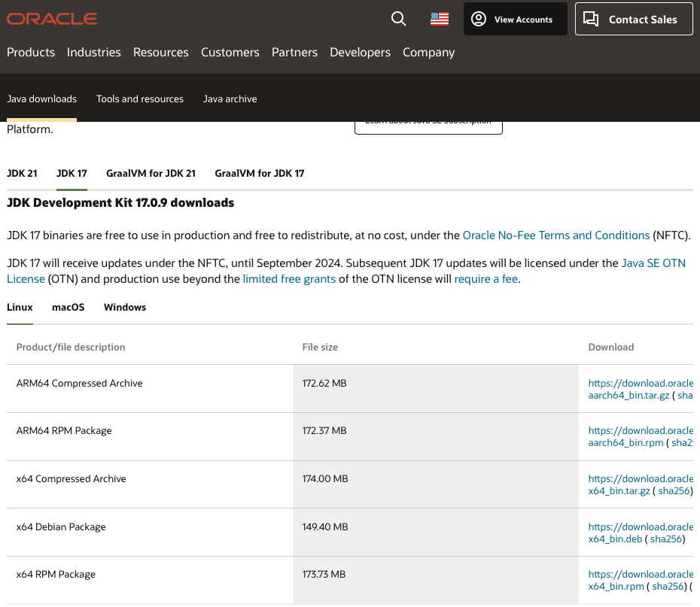Click the Oracle logo
This screenshot has width=700, height=607.
[52, 19]
